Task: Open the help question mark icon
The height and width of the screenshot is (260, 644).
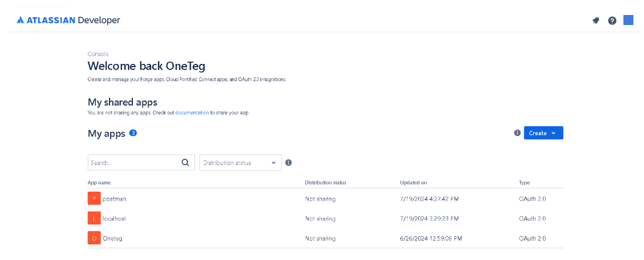Action: (x=612, y=21)
